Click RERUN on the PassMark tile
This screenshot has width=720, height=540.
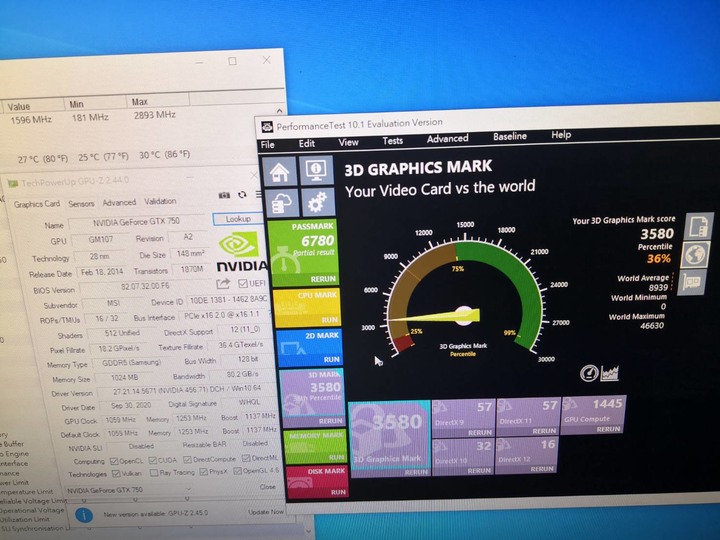click(323, 279)
